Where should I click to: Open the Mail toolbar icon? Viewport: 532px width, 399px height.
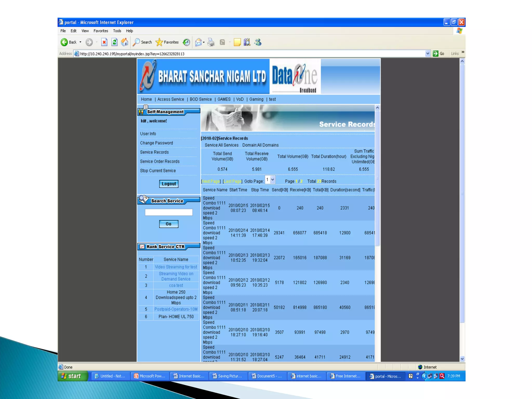click(198, 42)
